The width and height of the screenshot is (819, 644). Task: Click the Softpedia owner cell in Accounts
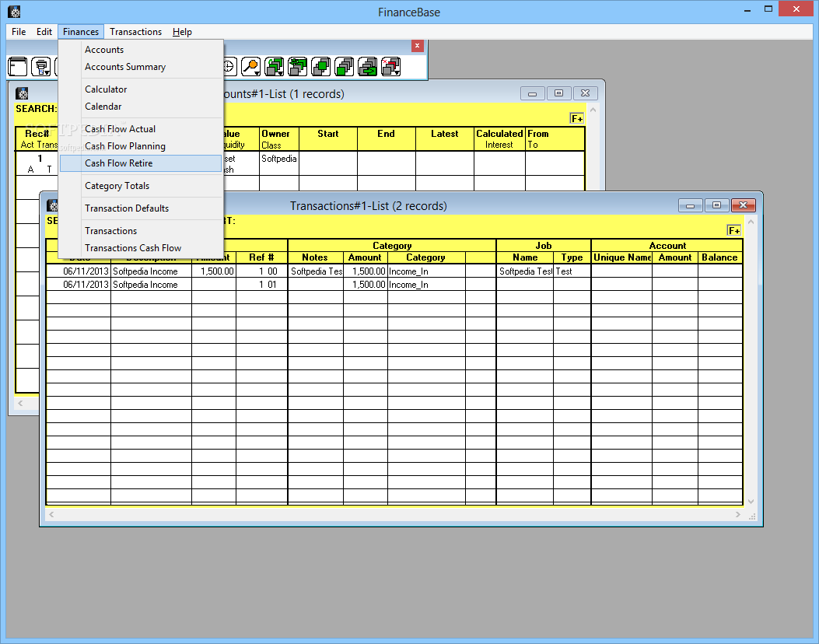click(279, 163)
